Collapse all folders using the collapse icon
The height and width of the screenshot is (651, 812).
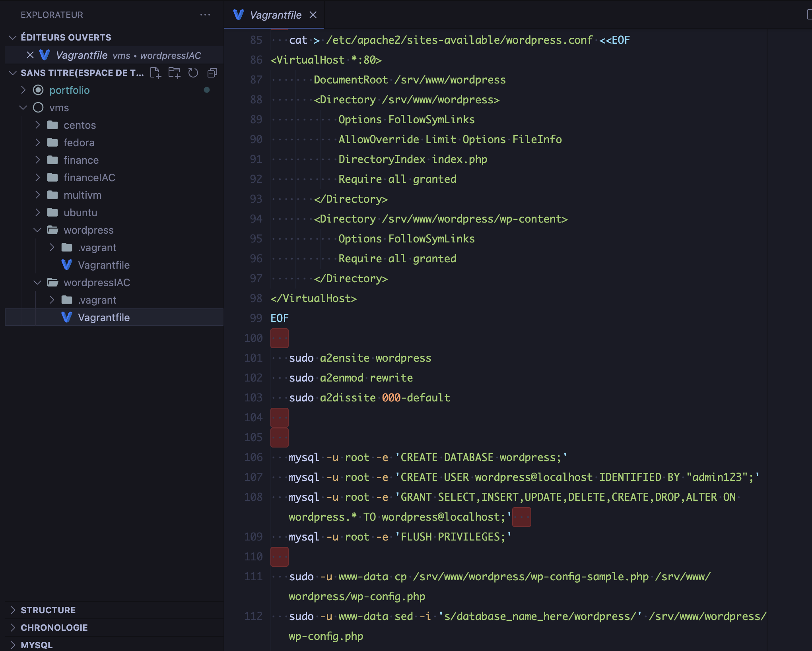pyautogui.click(x=212, y=73)
